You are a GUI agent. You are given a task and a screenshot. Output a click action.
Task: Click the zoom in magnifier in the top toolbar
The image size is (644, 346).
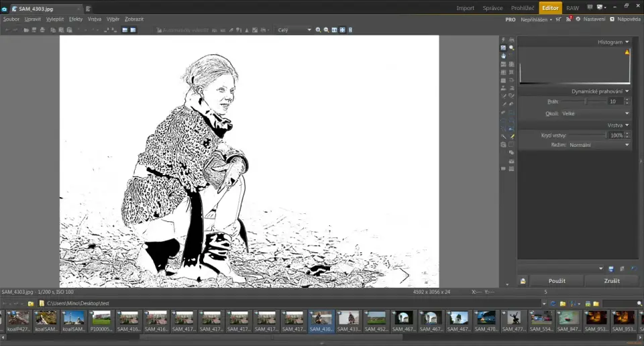(319, 30)
